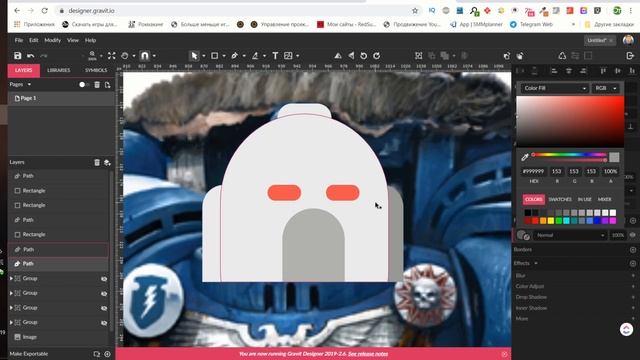This screenshot has height=360, width=640.
Task: Select the Knife/Bezigon tool
Action: coord(255,56)
